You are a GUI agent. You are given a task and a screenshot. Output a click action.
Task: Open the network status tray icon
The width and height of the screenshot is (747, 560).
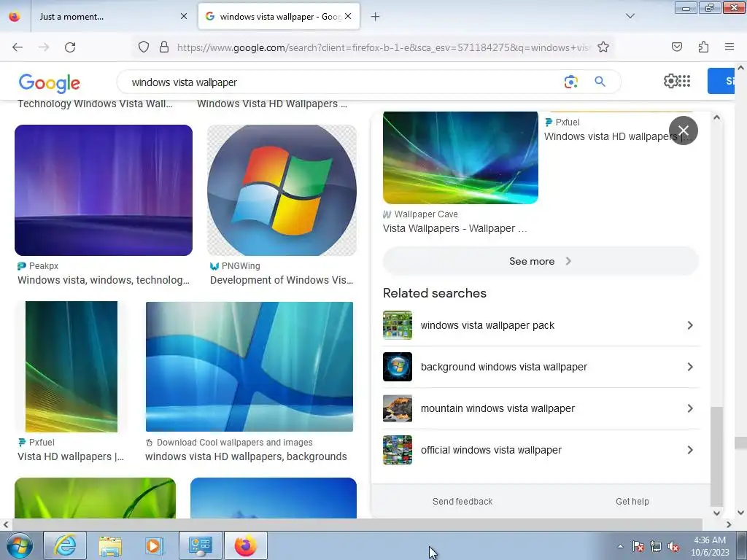(656, 547)
